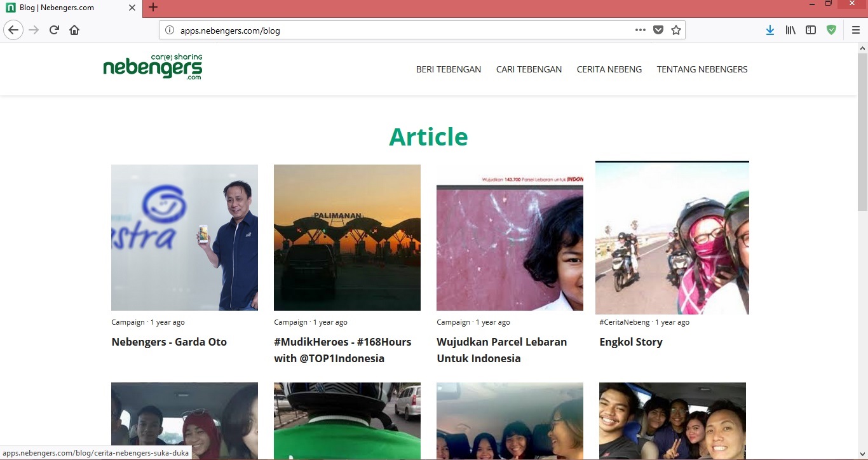Open the Nebengers - Garda Oto article
The width and height of the screenshot is (868, 460).
[x=169, y=342]
